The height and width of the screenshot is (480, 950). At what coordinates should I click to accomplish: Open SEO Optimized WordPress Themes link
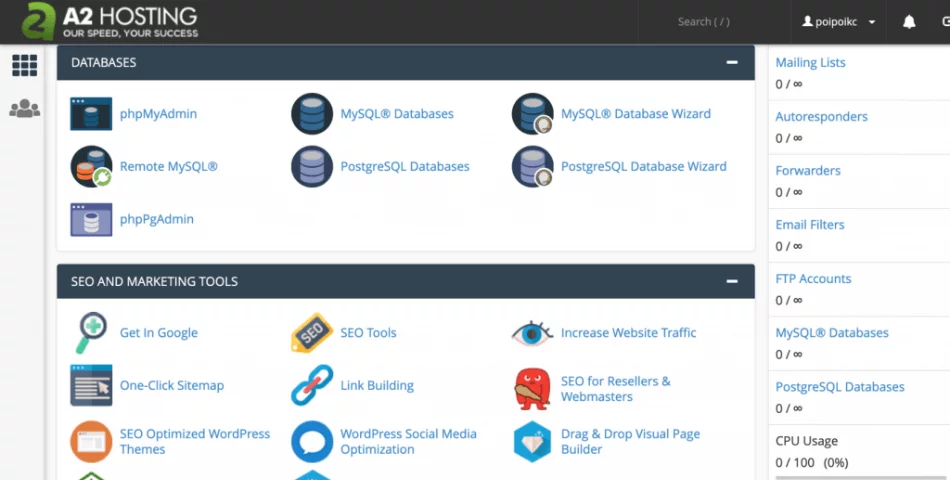point(195,442)
